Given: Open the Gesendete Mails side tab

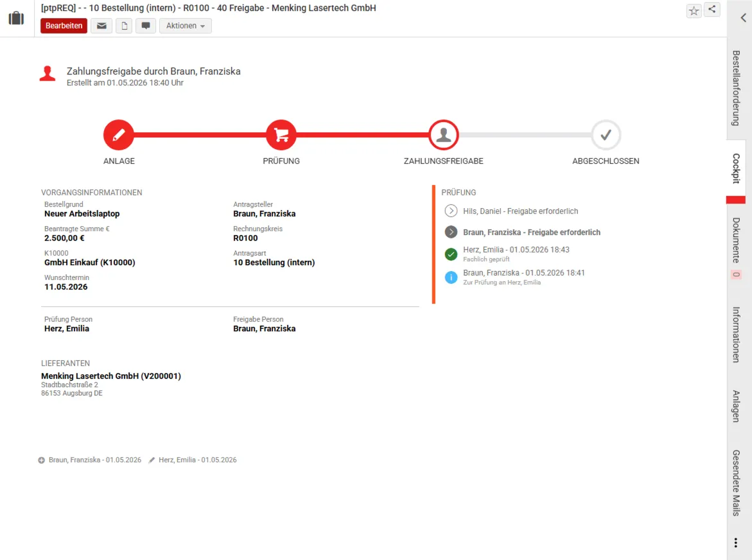Looking at the screenshot, I should (x=736, y=483).
